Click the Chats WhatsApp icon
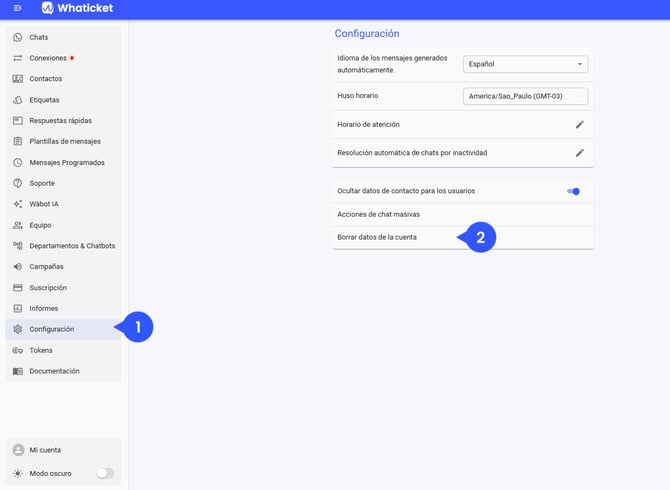Screen dimensions: 670x490 pyautogui.click(x=18, y=37)
